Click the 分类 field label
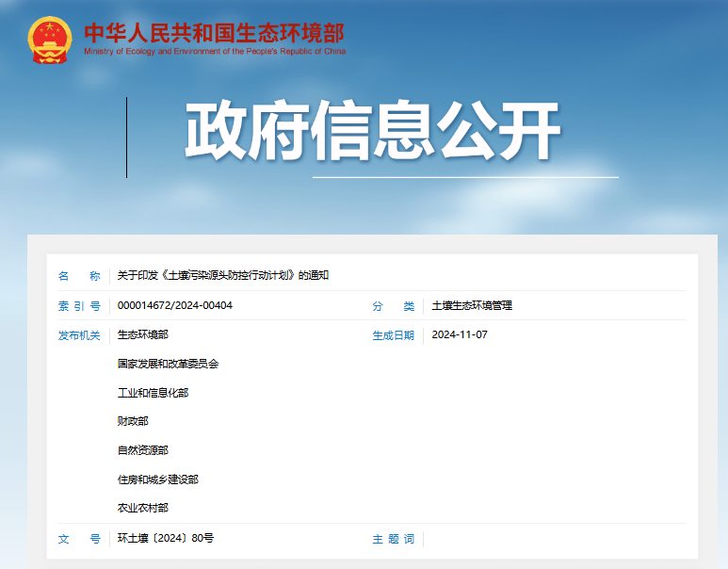This screenshot has width=728, height=569. (x=394, y=306)
